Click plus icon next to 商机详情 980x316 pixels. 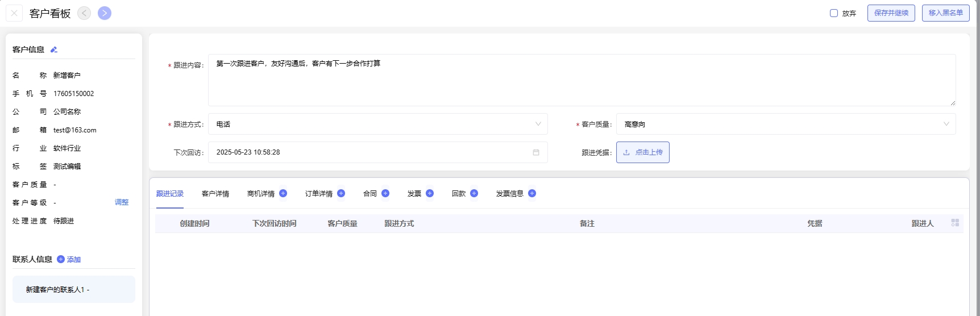(283, 193)
